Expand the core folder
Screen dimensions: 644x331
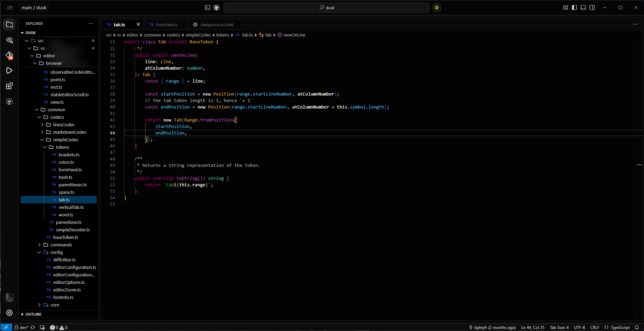[x=58, y=305]
